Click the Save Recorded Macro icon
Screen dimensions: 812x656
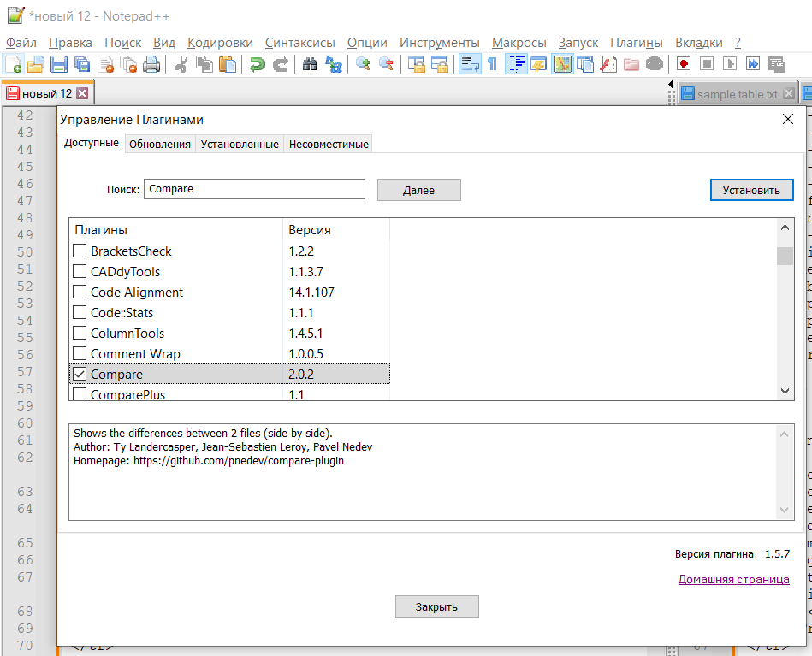[776, 64]
